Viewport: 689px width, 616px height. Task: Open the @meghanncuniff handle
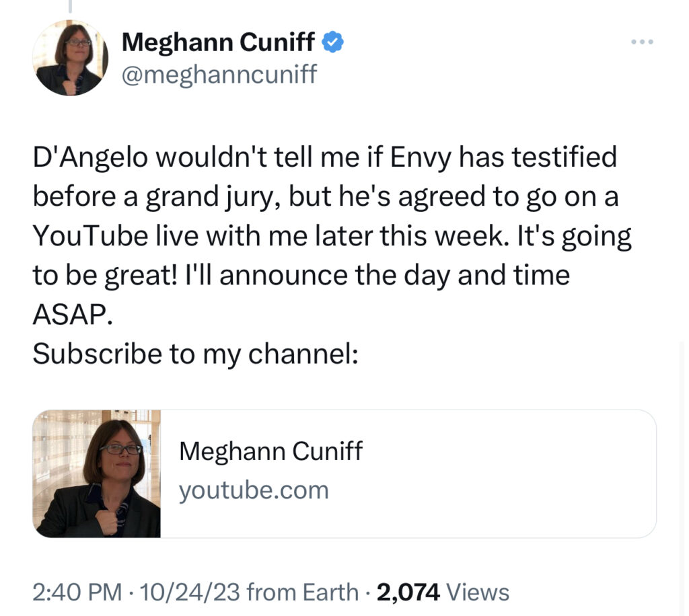[x=219, y=74]
